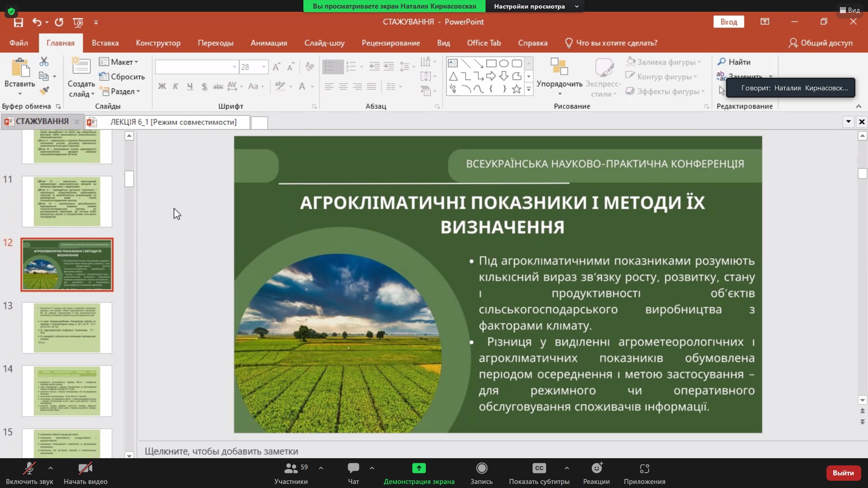868x488 pixels.
Task: Click the Zoom Record icon
Action: click(x=481, y=469)
